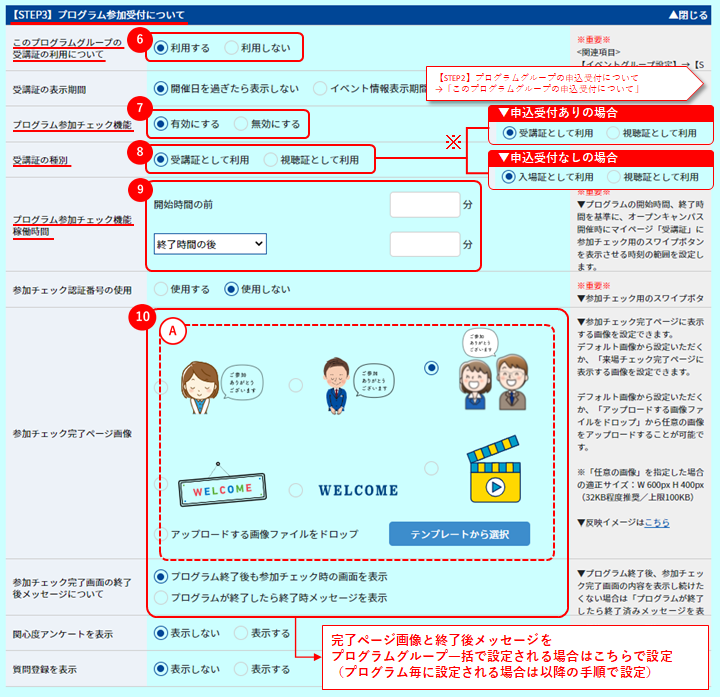Select radio button next to clapperboard image
Viewport: 720px width, 697px height.
point(431,468)
